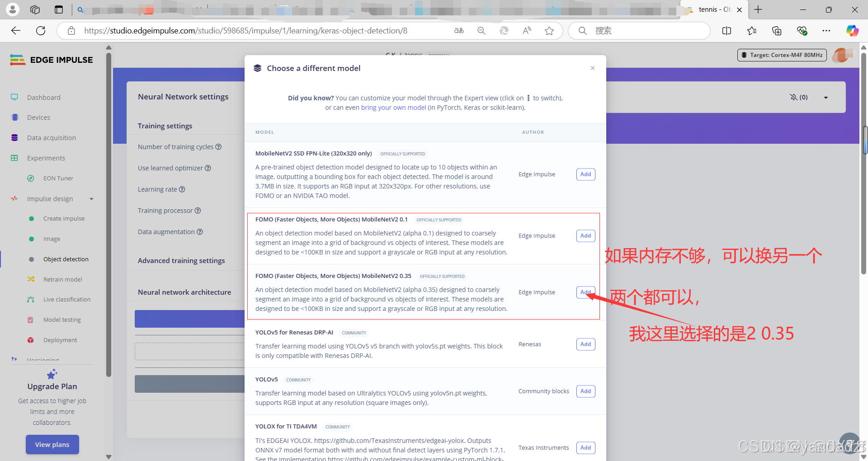
Task: Open browser favorites list icon
Action: tap(751, 31)
